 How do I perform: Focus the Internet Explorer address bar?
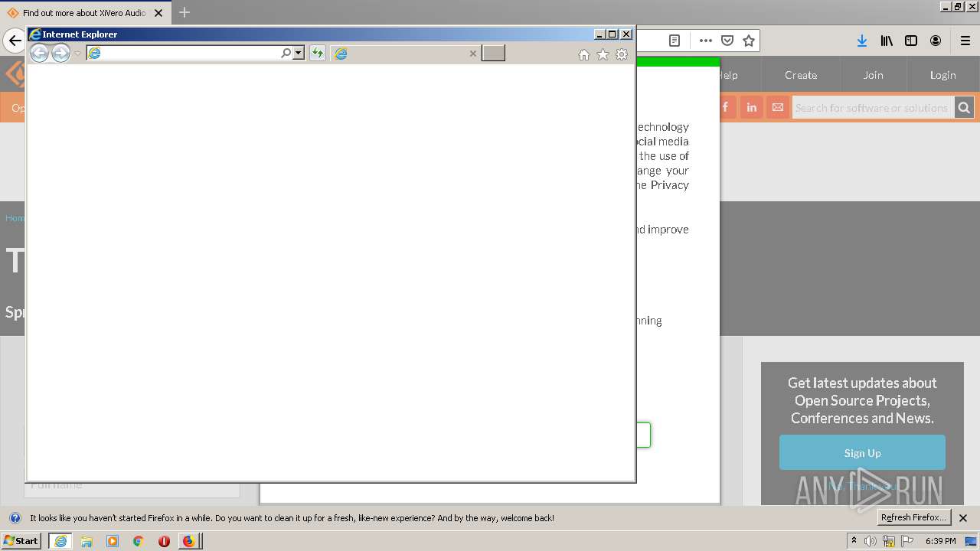pyautogui.click(x=184, y=53)
